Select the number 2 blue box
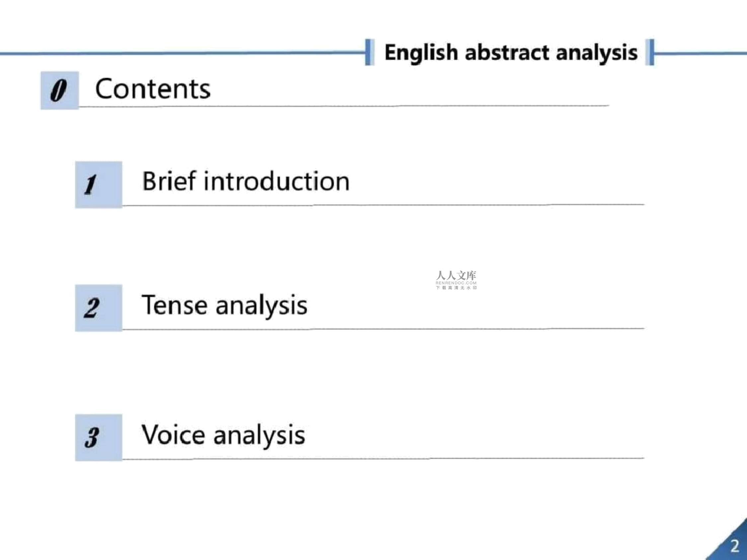The height and width of the screenshot is (560, 747). (99, 308)
